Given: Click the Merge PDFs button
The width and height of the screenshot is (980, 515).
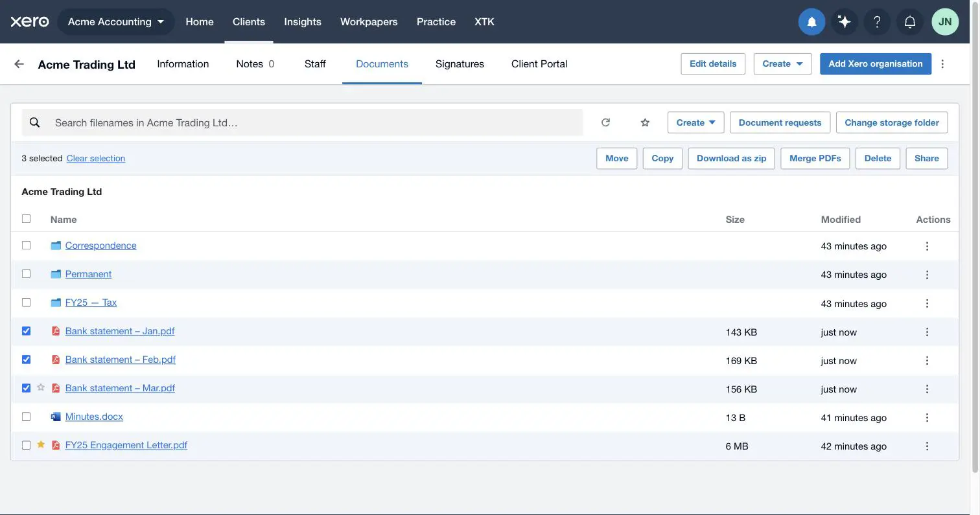Looking at the screenshot, I should pyautogui.click(x=815, y=158).
